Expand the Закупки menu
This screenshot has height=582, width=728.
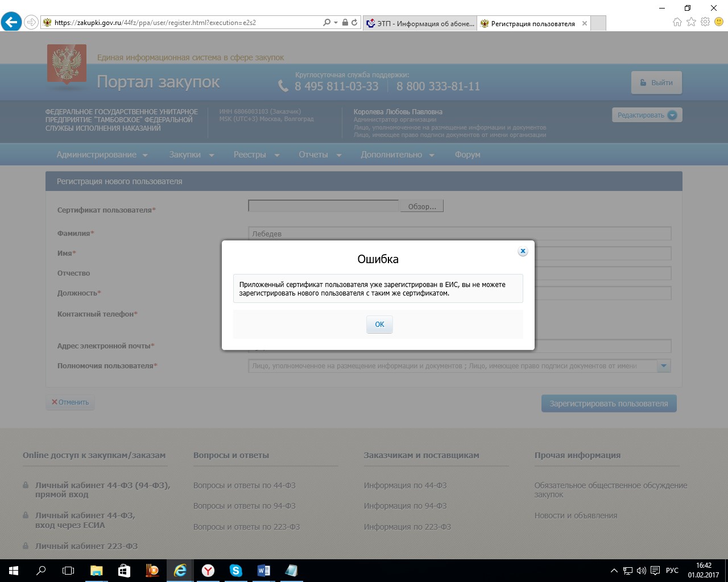pos(191,155)
